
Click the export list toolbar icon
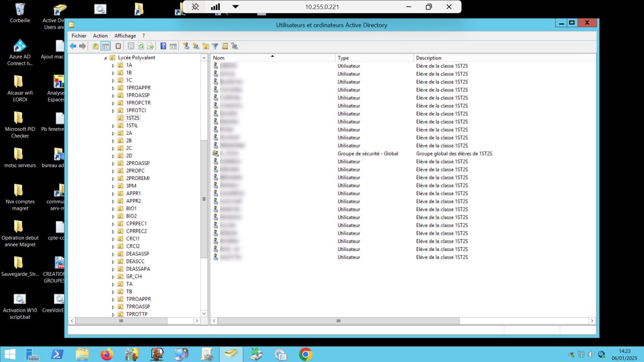pos(150,46)
